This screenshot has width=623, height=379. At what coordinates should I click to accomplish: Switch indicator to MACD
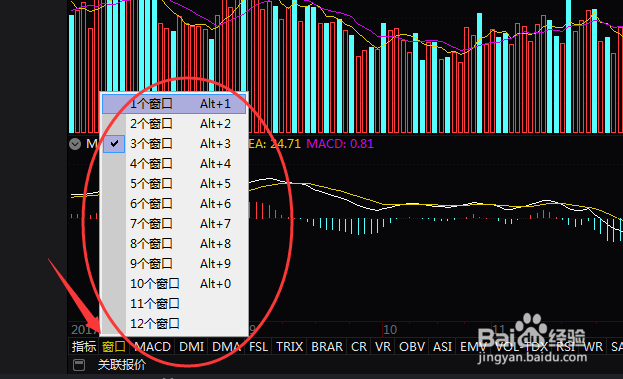coord(153,347)
